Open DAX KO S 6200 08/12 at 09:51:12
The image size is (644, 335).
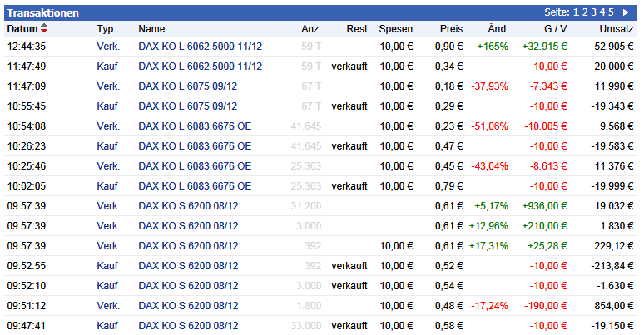188,305
